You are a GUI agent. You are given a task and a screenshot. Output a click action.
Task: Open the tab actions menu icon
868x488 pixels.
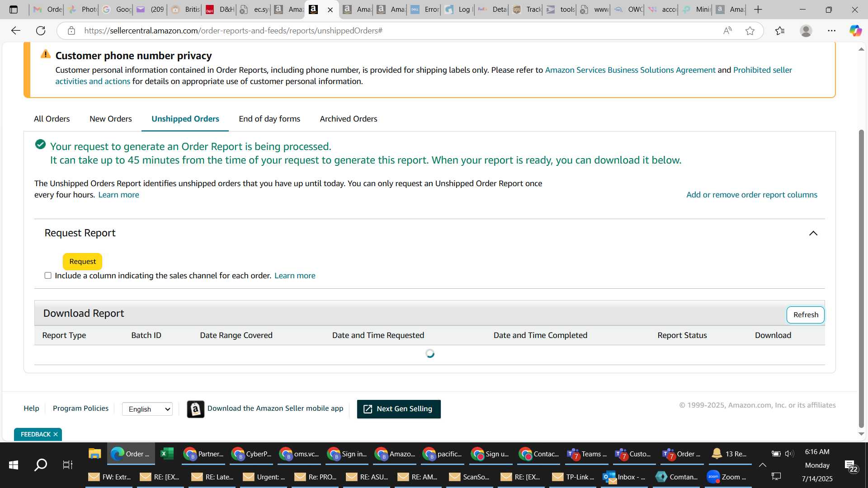tap(14, 9)
